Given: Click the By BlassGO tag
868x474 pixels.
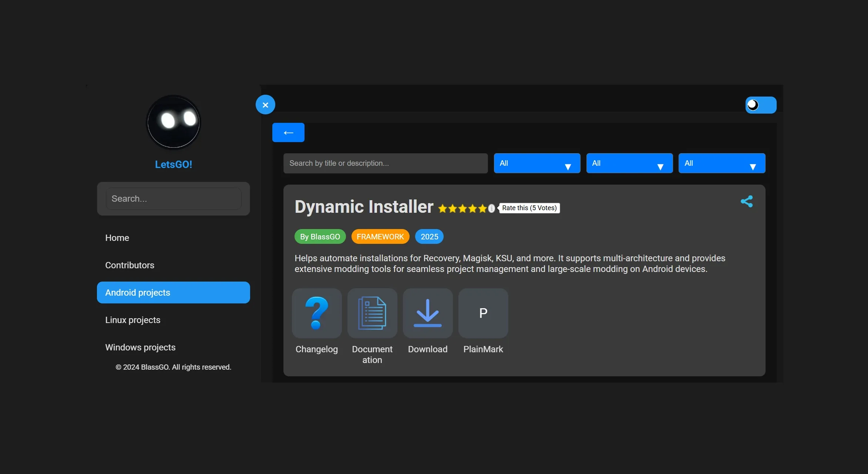Looking at the screenshot, I should [x=320, y=237].
